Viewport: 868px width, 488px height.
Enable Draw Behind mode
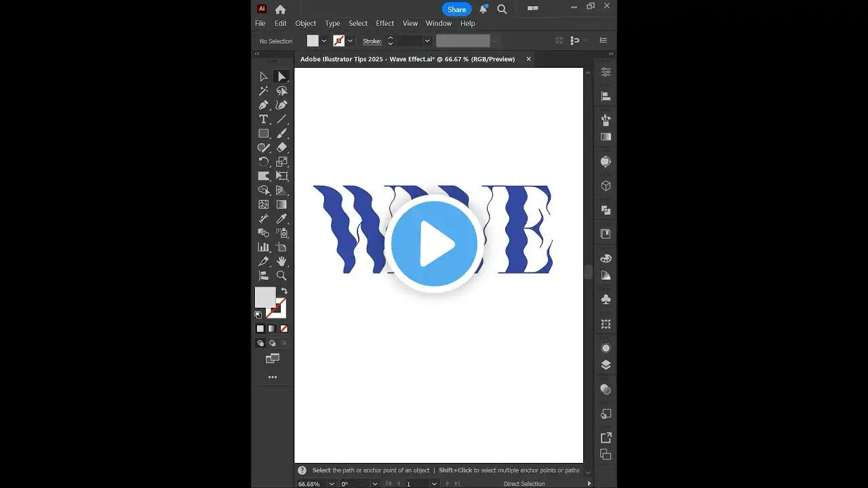coord(272,343)
